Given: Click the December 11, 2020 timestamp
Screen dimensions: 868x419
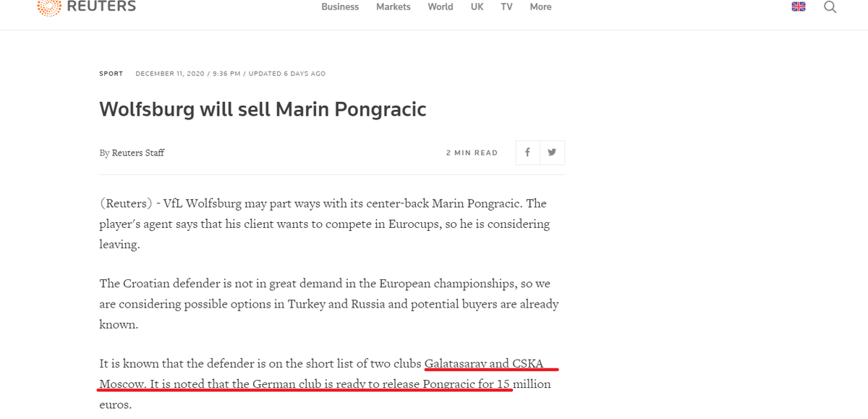Looking at the screenshot, I should (x=169, y=74).
